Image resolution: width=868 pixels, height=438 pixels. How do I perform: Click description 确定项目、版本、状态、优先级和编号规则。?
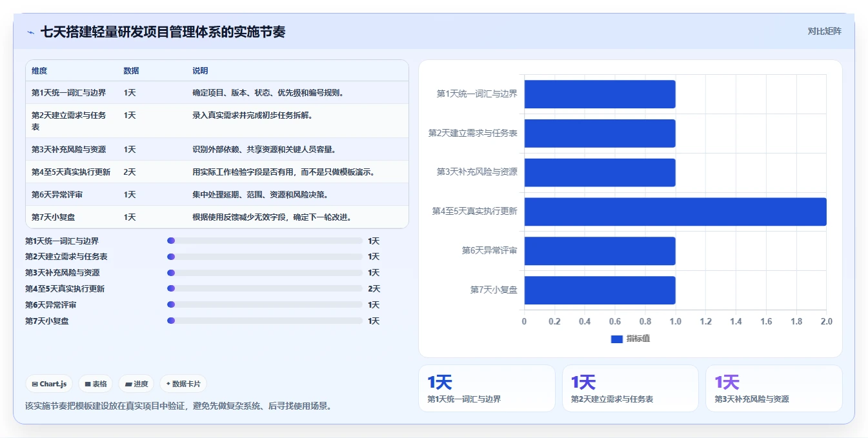268,93
